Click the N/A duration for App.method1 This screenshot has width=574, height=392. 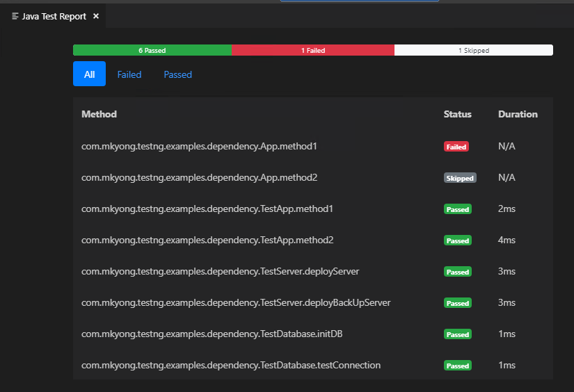(x=507, y=146)
